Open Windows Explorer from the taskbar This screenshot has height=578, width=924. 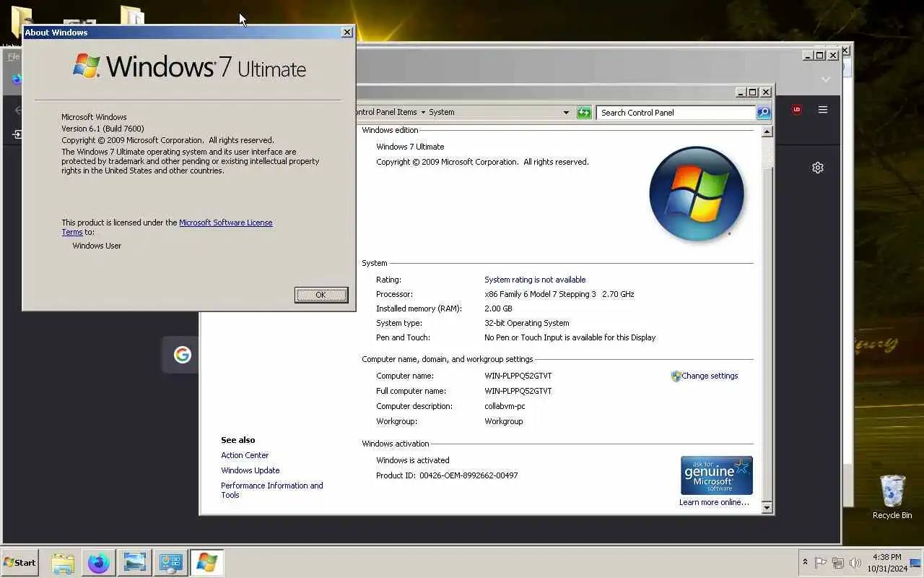63,562
